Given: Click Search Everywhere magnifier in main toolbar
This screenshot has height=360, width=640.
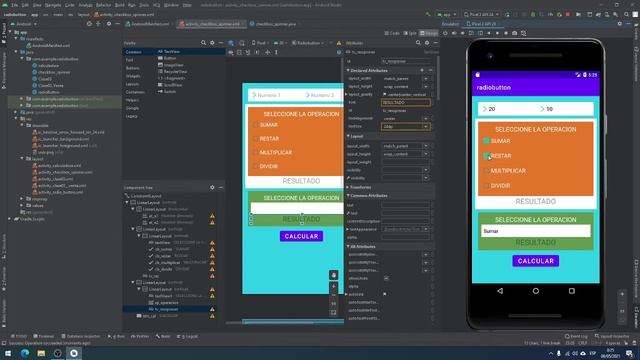Looking at the screenshot, I should 627,14.
